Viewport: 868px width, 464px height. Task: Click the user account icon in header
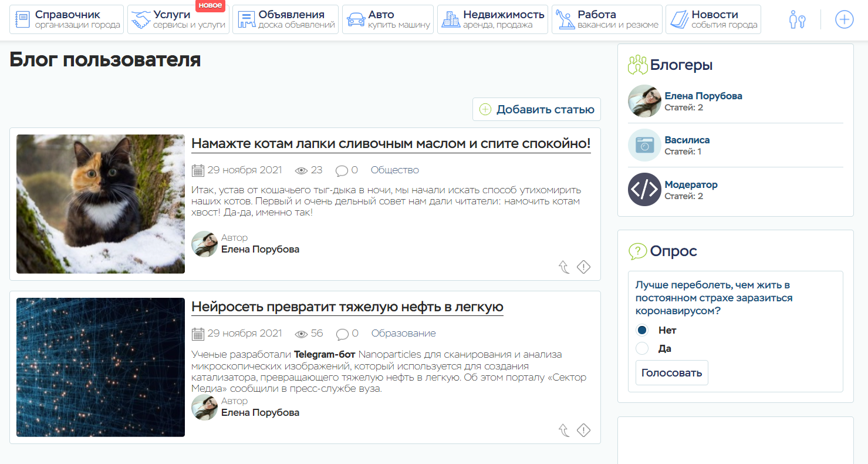[x=797, y=20]
